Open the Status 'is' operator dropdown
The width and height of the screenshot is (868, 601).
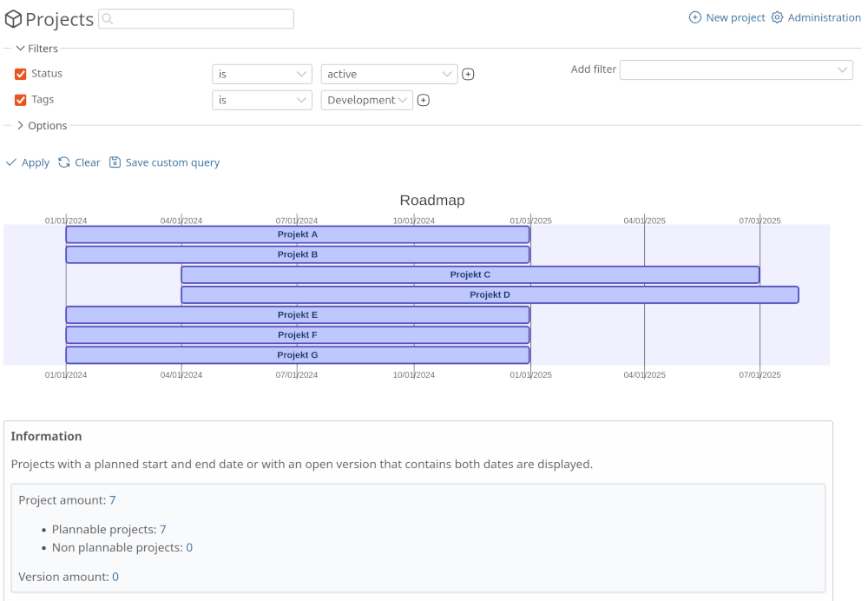[x=261, y=74]
